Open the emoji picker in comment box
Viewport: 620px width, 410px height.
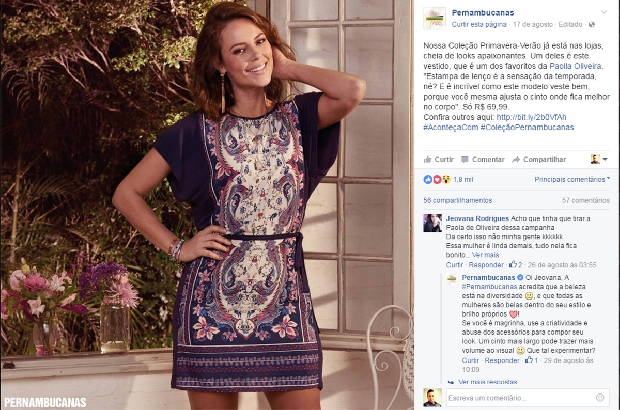pos(600,398)
